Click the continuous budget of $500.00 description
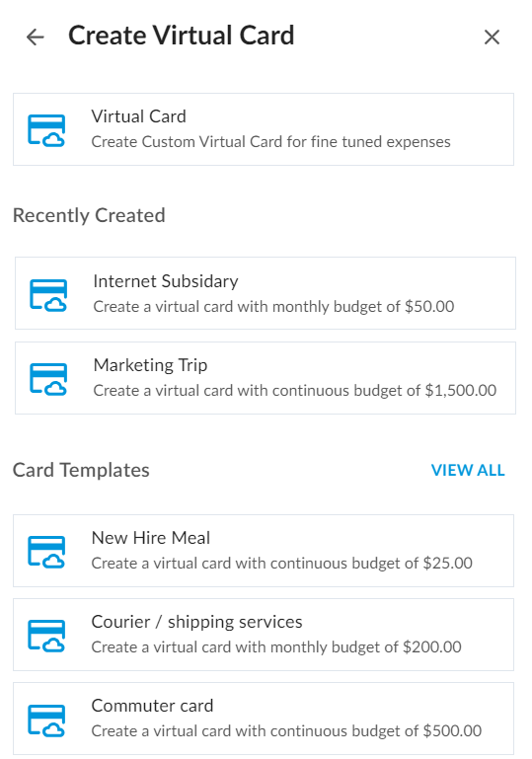Screen dimensions: 532x759 click(286, 731)
